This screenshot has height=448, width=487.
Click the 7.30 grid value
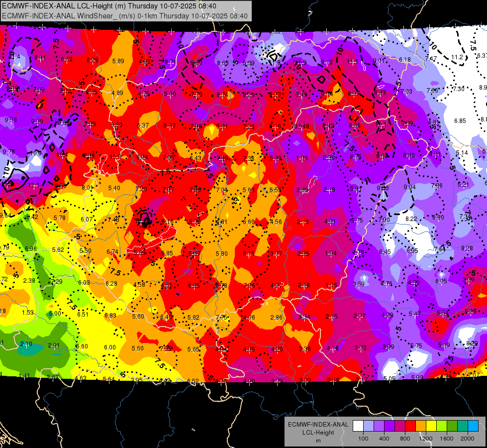pyautogui.click(x=459, y=89)
